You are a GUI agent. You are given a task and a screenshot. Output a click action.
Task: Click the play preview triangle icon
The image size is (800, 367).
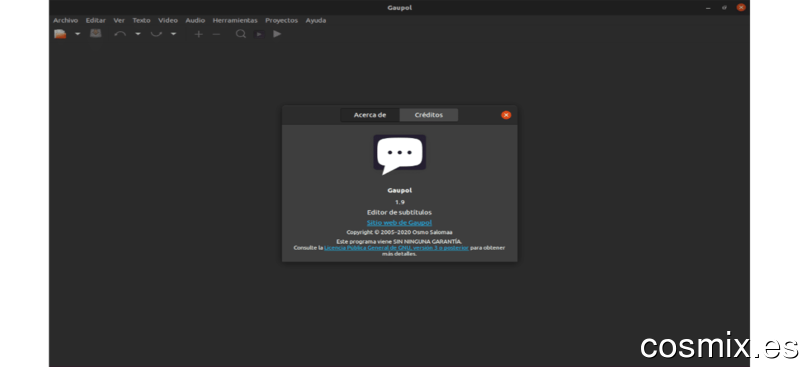click(x=277, y=34)
